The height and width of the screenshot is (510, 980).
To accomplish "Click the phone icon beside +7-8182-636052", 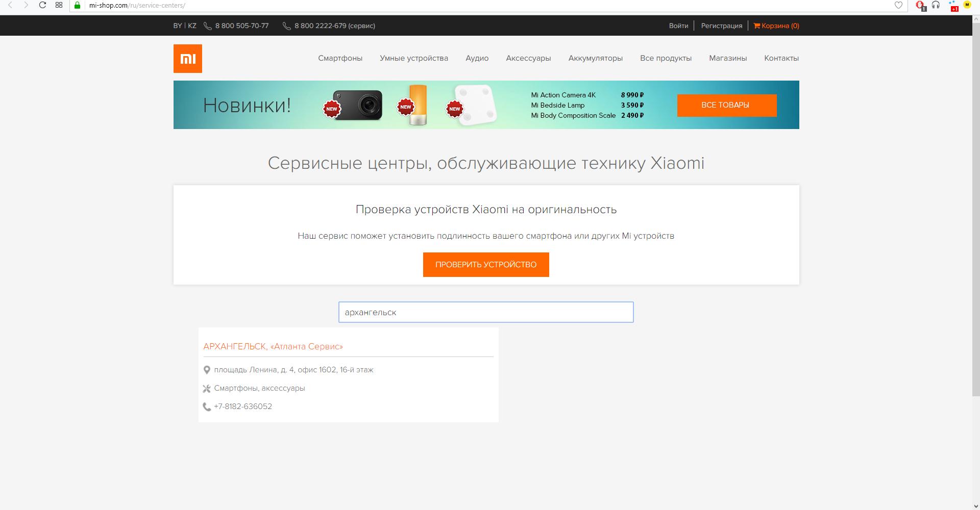I will tap(207, 407).
